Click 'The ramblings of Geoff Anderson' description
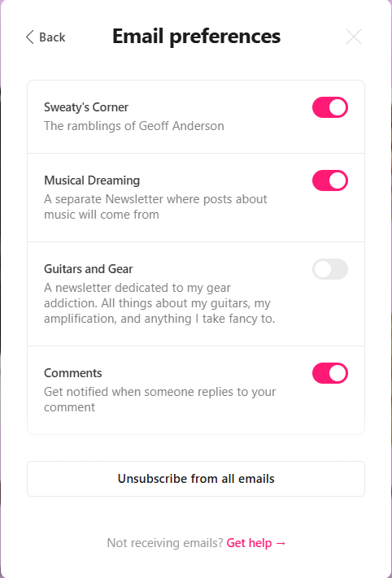 (x=134, y=126)
